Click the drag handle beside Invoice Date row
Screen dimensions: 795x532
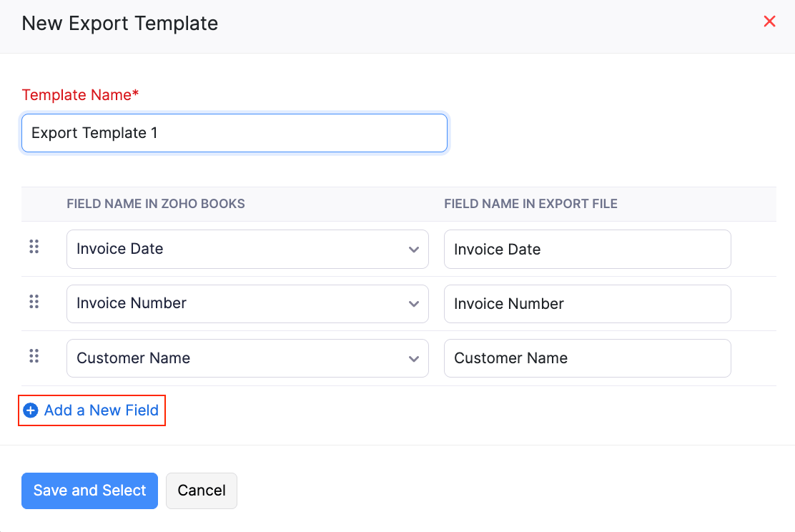[34, 247]
